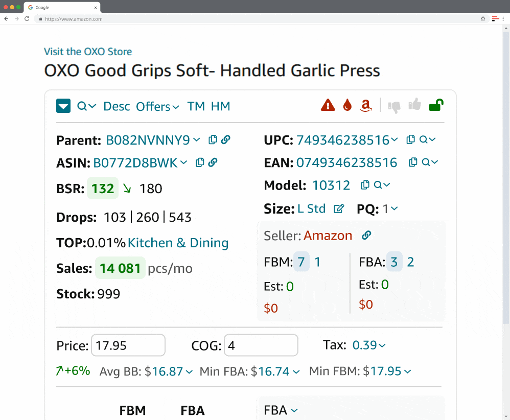Edit the product Size with the pencil icon

tap(338, 208)
